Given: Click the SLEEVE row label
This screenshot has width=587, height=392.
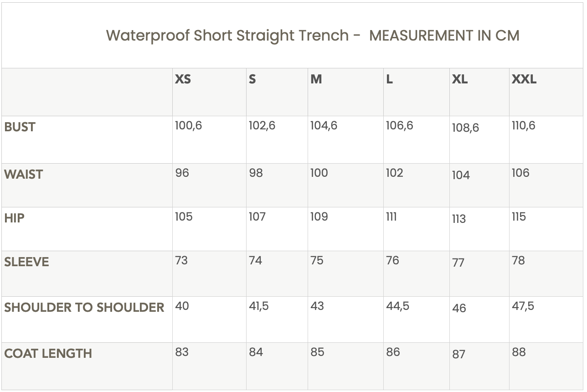Looking at the screenshot, I should (26, 262).
